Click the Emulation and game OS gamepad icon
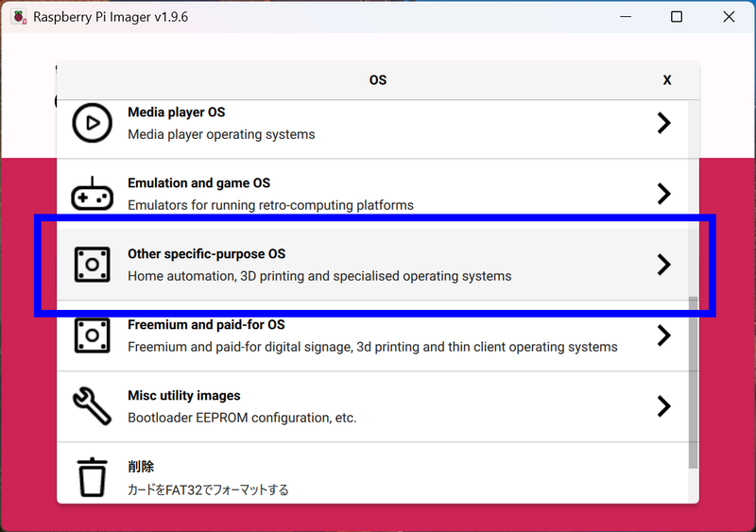 (92, 194)
